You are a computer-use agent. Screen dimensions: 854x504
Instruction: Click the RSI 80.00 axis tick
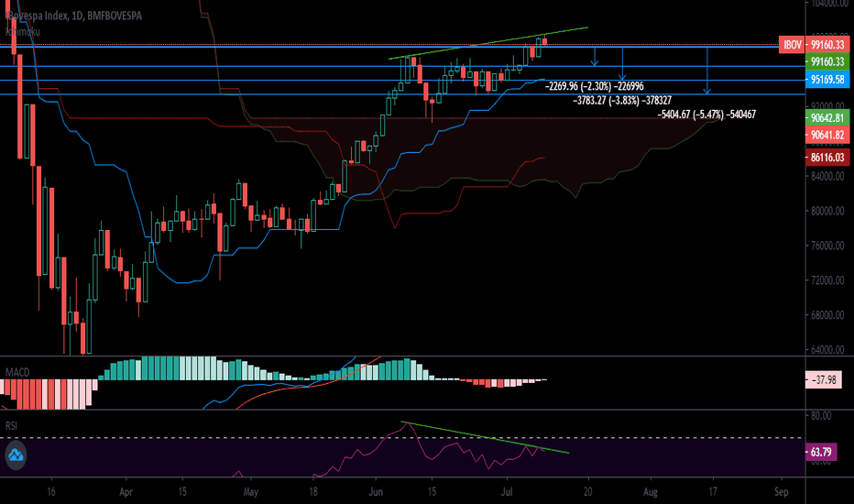(821, 416)
